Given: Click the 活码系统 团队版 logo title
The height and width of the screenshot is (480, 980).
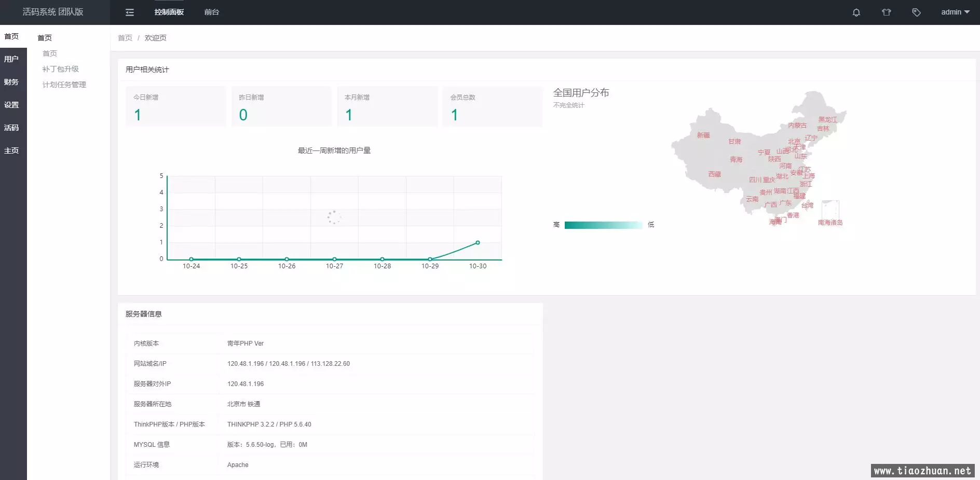Looking at the screenshot, I should pyautogui.click(x=53, y=12).
